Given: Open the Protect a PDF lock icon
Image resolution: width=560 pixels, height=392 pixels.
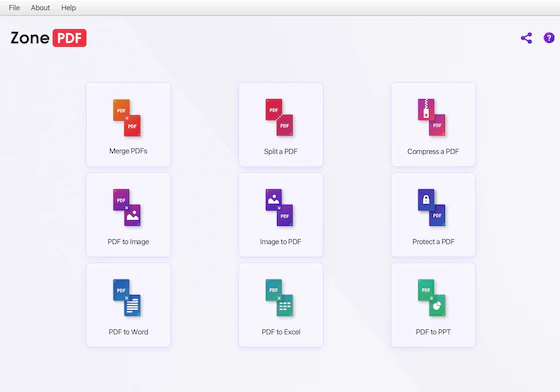Looking at the screenshot, I should [432, 208].
